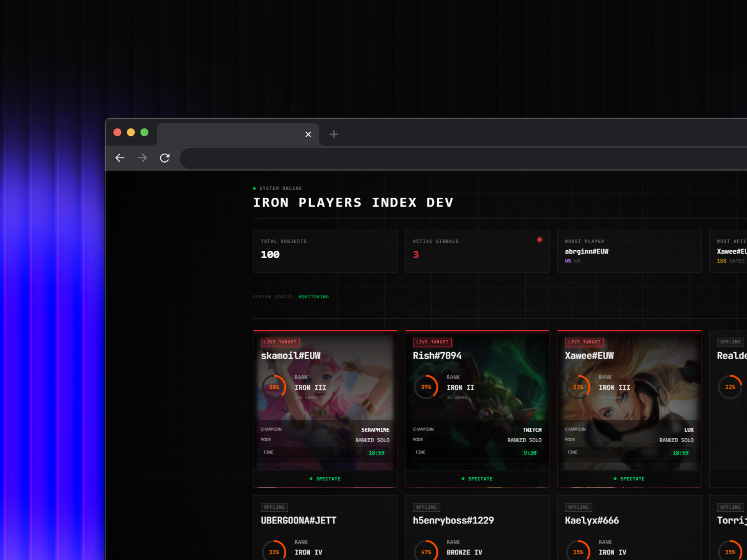The width and height of the screenshot is (747, 560).
Task: Click the 38% winrate ring for skamoil#EUW
Action: click(274, 387)
